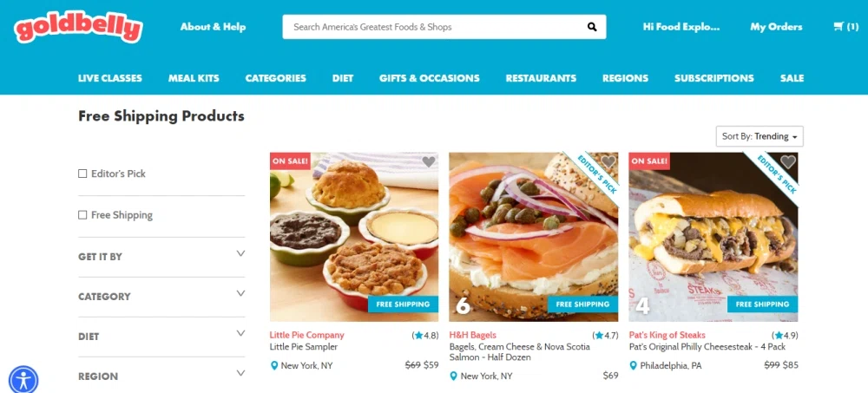The image size is (868, 393).
Task: Click the goldbelly logo
Action: (x=78, y=27)
